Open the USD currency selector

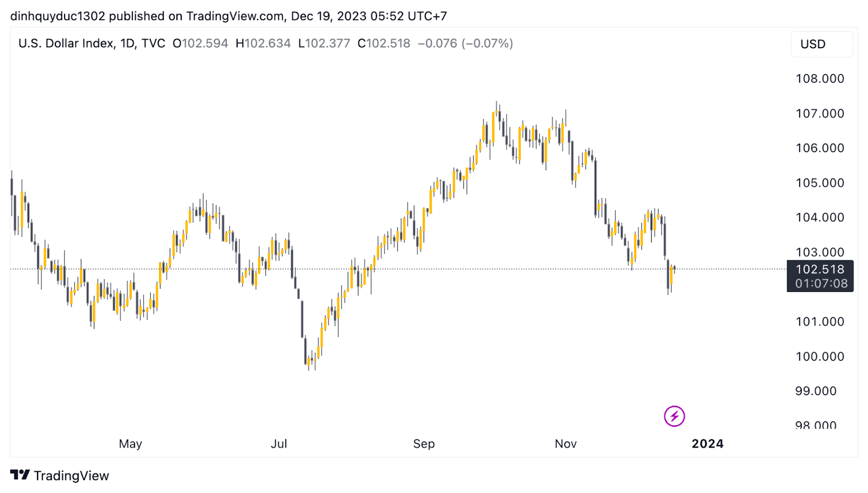(x=821, y=44)
